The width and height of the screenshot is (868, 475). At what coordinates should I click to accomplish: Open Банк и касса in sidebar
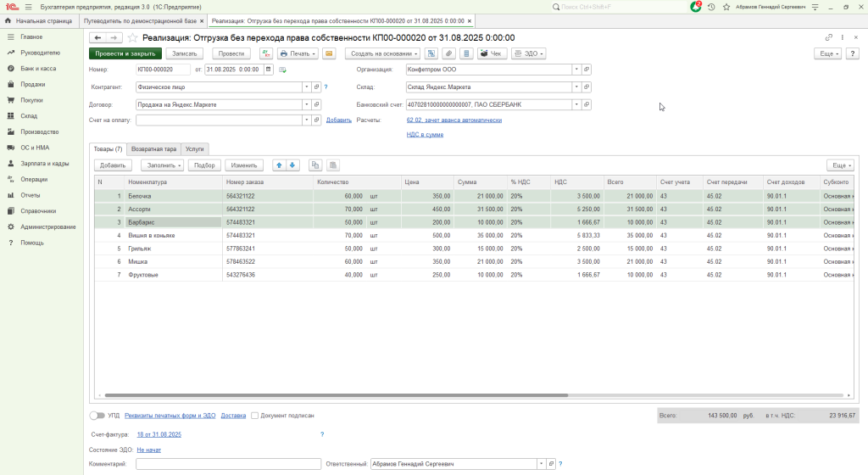pos(38,69)
